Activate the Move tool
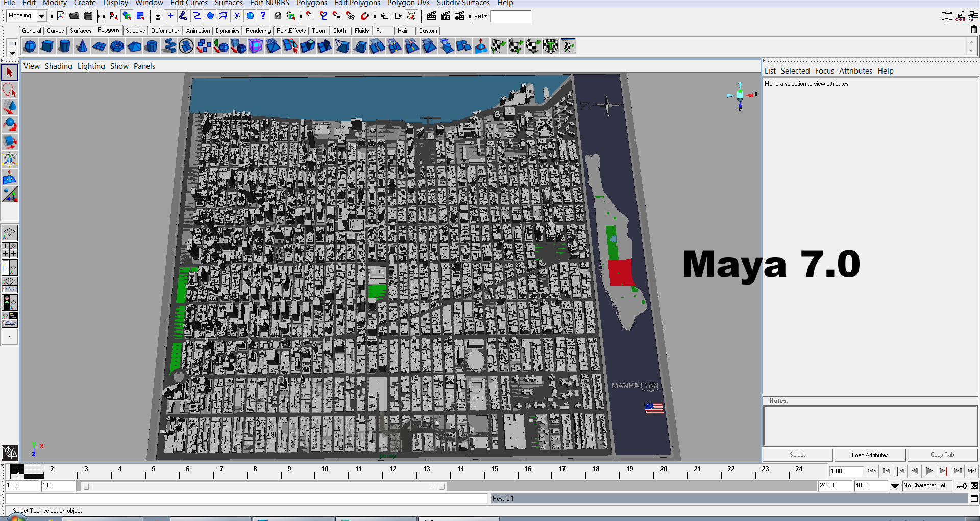This screenshot has height=521, width=980. [x=9, y=107]
